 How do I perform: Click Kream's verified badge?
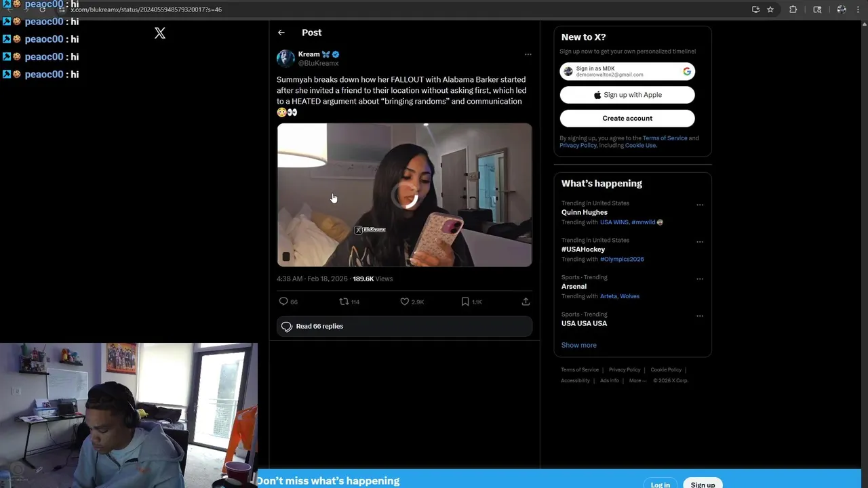click(336, 54)
